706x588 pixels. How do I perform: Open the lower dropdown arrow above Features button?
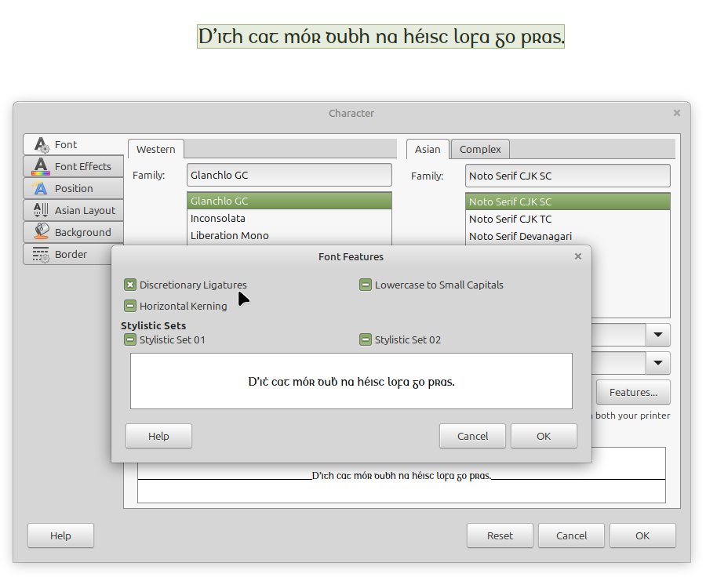[x=658, y=363]
